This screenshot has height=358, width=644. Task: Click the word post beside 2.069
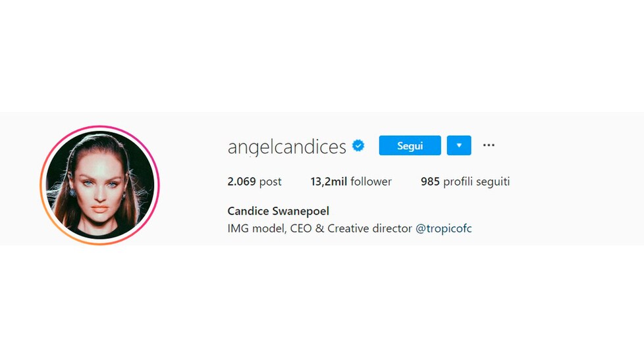270,182
